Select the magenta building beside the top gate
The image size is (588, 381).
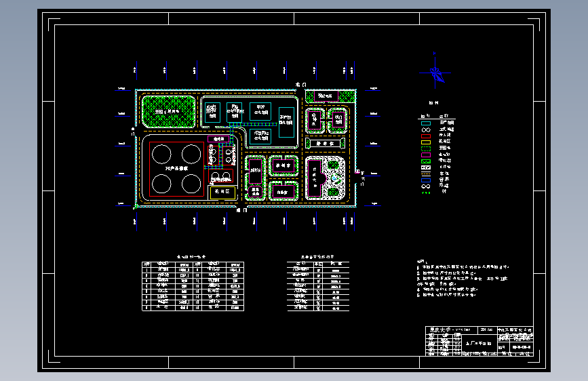326,96
